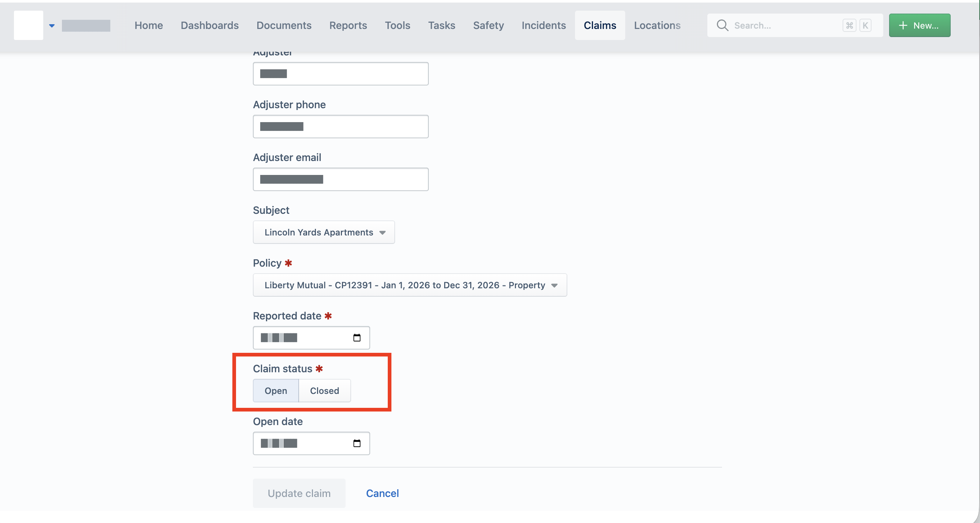Go to the Dashboards tab

tap(210, 26)
